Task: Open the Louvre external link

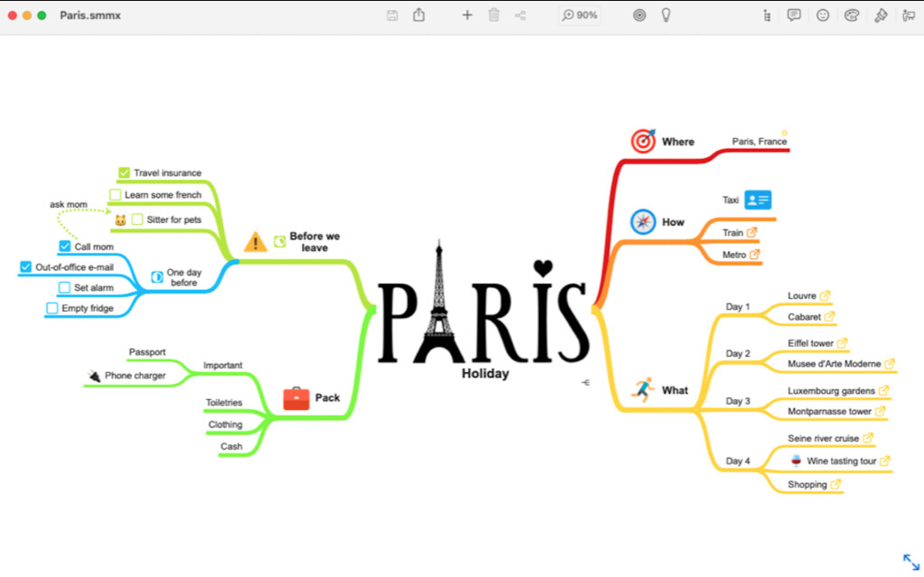Action: (x=825, y=295)
